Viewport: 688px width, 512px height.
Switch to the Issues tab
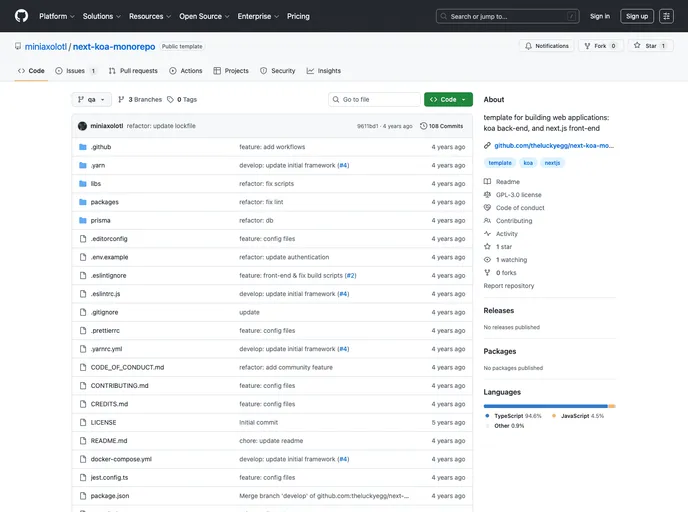pyautogui.click(x=76, y=71)
